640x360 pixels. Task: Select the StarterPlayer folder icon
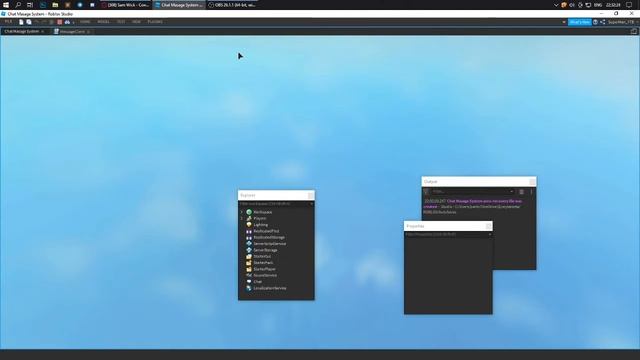(x=249, y=269)
